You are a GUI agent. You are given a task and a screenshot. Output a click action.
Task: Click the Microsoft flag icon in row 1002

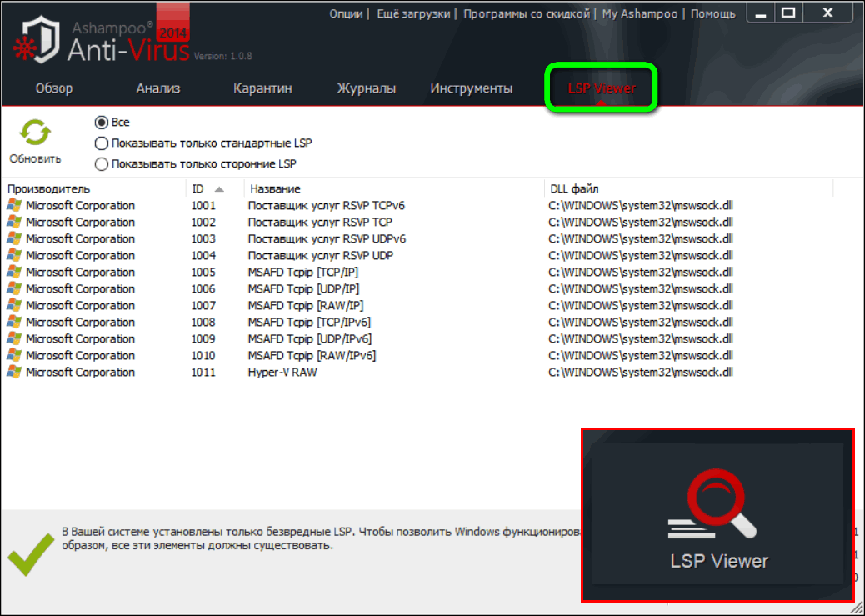pyautogui.click(x=14, y=223)
